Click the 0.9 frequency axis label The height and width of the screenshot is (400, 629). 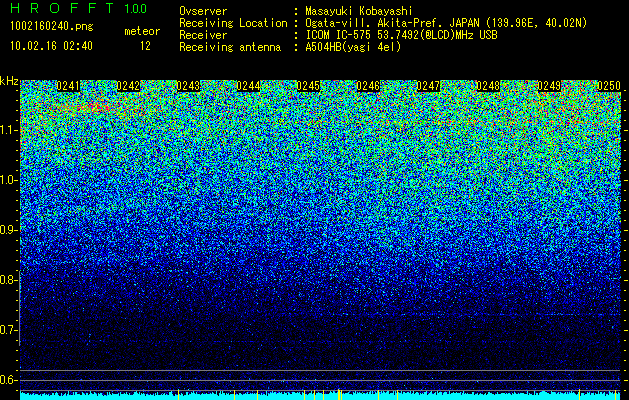[9, 230]
